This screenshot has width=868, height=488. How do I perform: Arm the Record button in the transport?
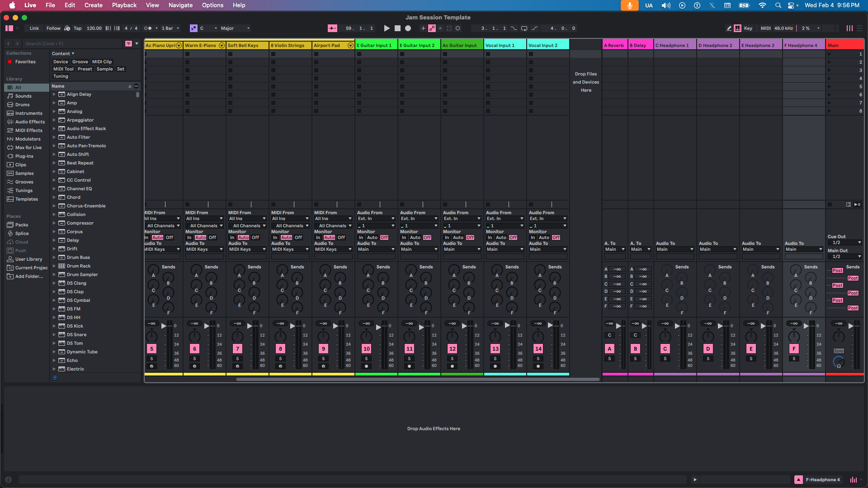tap(407, 28)
